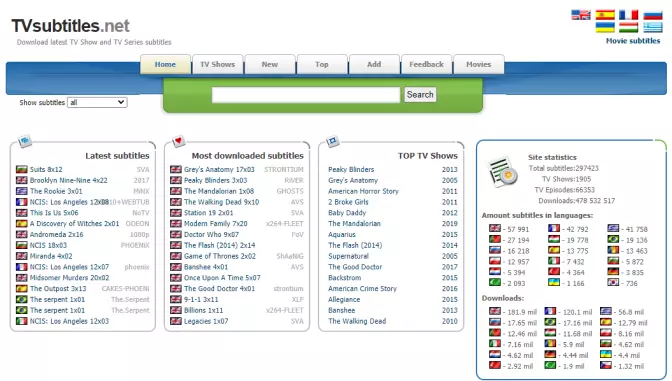Viewport: 672px width, 381px height.
Task: Choose the French flag language icon in the header
Action: point(628,15)
